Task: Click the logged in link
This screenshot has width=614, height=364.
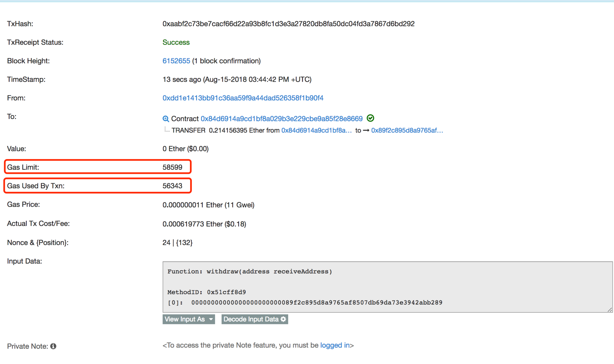Action: tap(335, 345)
